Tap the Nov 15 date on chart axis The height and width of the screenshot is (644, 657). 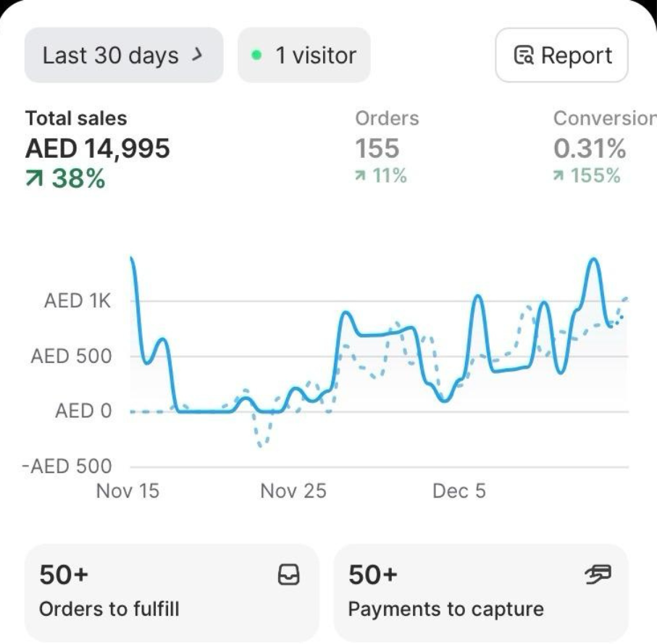click(x=127, y=491)
